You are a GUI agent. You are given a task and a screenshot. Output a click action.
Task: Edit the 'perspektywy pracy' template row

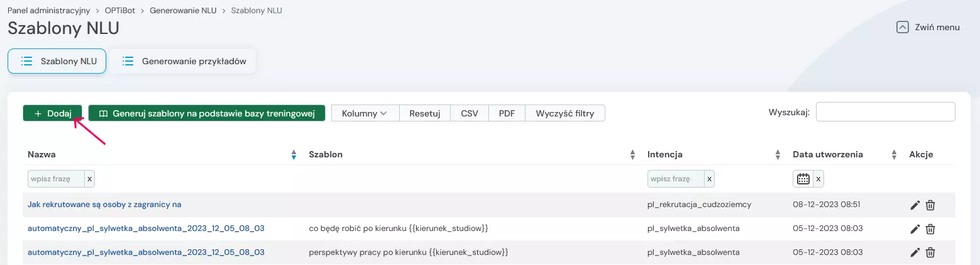click(x=915, y=252)
